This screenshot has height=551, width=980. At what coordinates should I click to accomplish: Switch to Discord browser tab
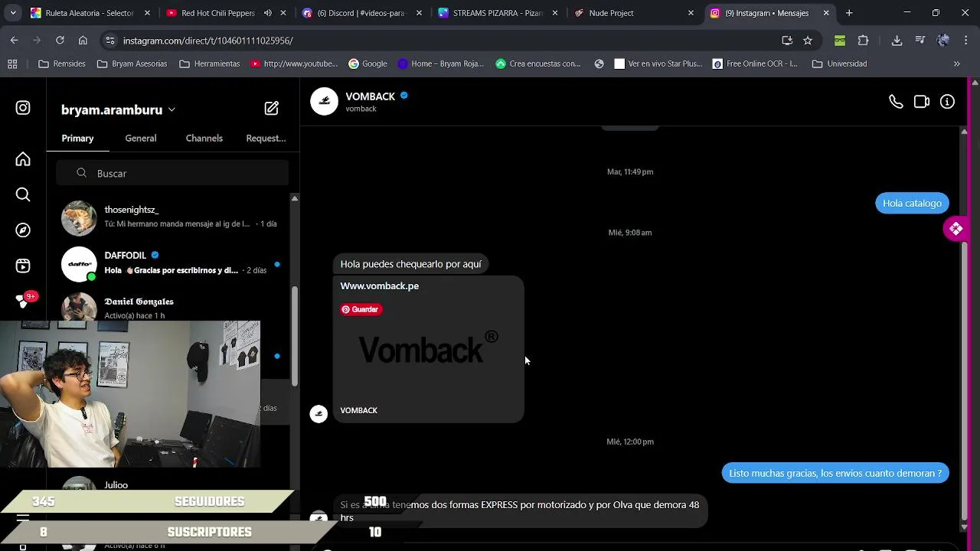click(361, 13)
